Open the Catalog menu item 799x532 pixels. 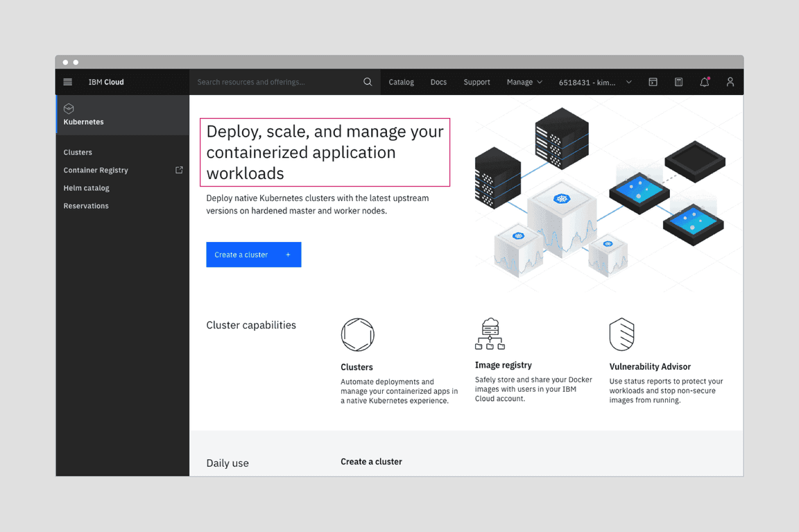[x=401, y=82]
